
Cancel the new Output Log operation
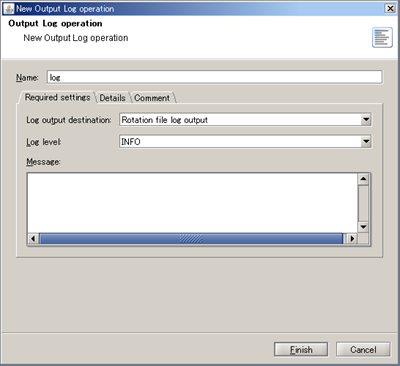[363, 349]
